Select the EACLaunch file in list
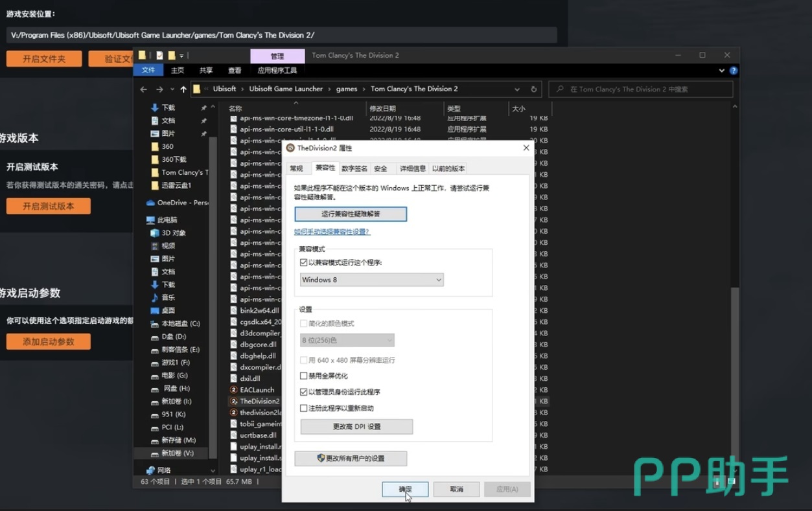Viewport: 812px width, 511px height. [x=253, y=390]
